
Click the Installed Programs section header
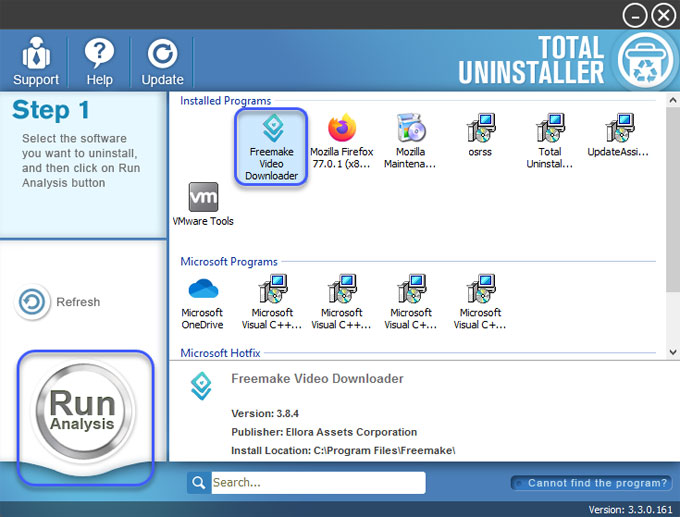(226, 101)
